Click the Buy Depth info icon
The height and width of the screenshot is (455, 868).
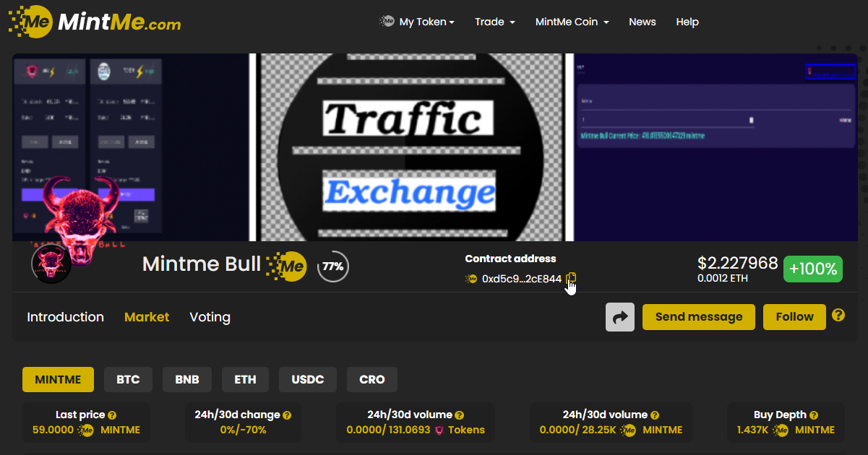coord(814,415)
